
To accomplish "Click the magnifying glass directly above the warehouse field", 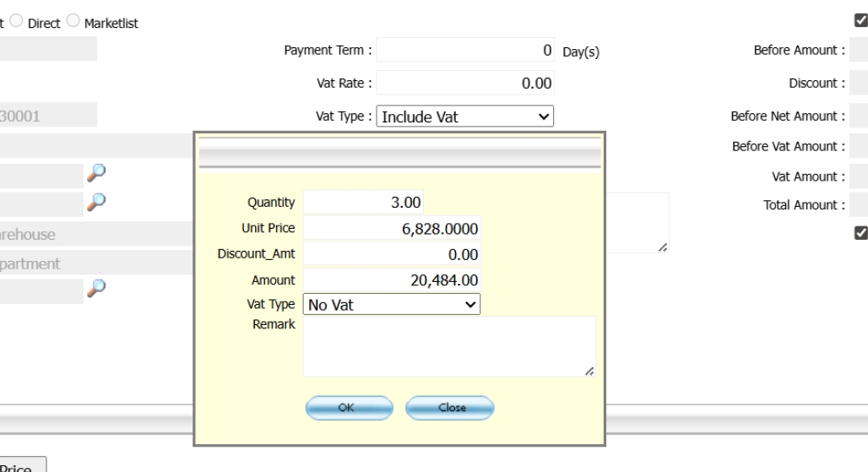I will click(x=98, y=201).
